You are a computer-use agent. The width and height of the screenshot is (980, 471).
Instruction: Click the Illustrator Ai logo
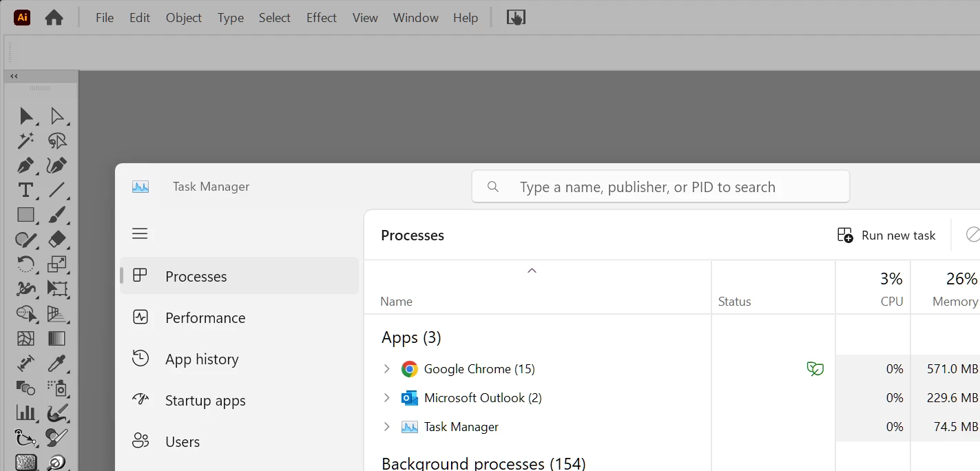click(22, 18)
